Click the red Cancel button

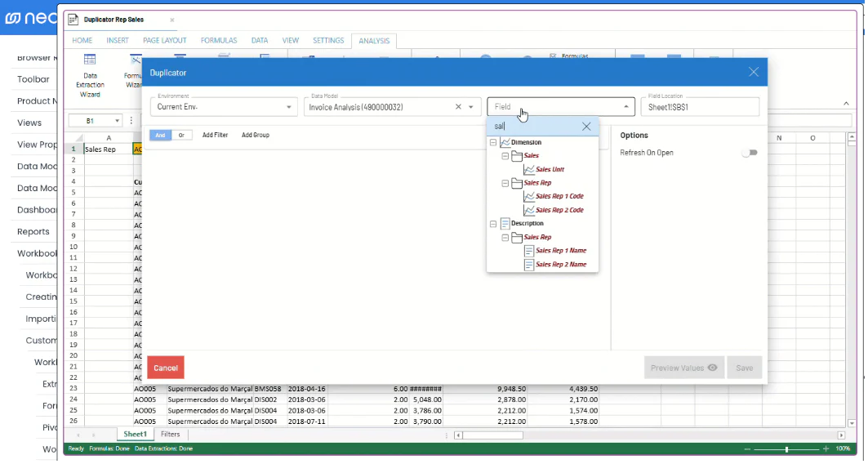coord(166,368)
